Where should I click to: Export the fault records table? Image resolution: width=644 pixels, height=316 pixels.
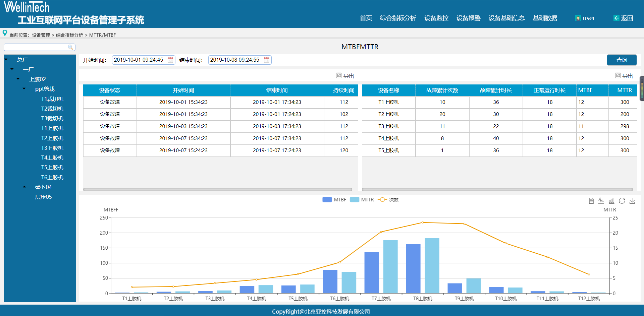pos(345,76)
